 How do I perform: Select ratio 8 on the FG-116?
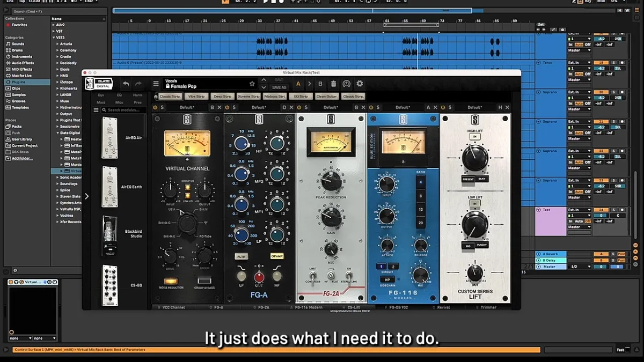[x=420, y=196]
